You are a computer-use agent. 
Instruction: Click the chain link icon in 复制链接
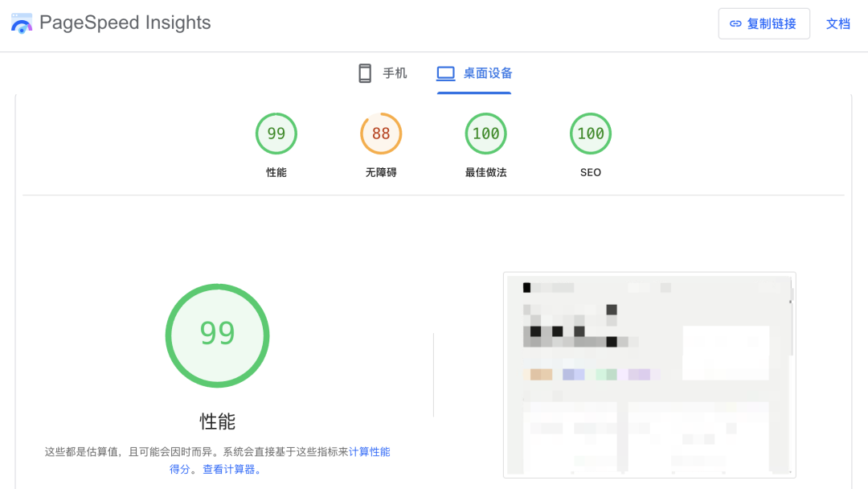(x=735, y=24)
